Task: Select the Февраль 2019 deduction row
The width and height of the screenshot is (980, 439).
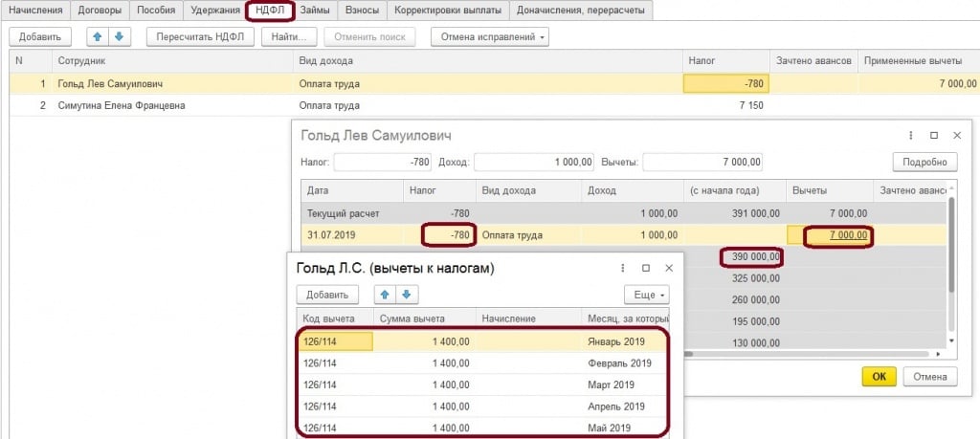Action: coord(479,362)
